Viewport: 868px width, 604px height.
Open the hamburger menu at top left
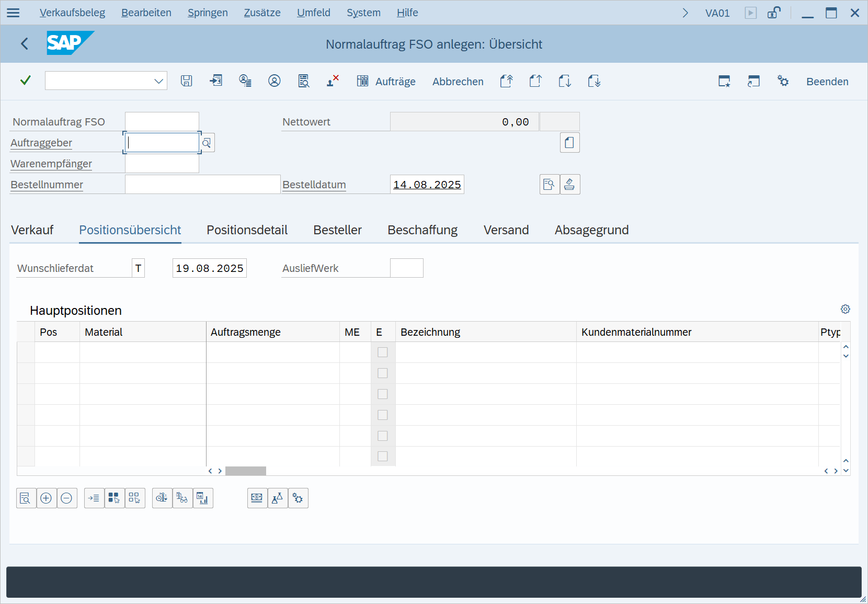(x=13, y=13)
